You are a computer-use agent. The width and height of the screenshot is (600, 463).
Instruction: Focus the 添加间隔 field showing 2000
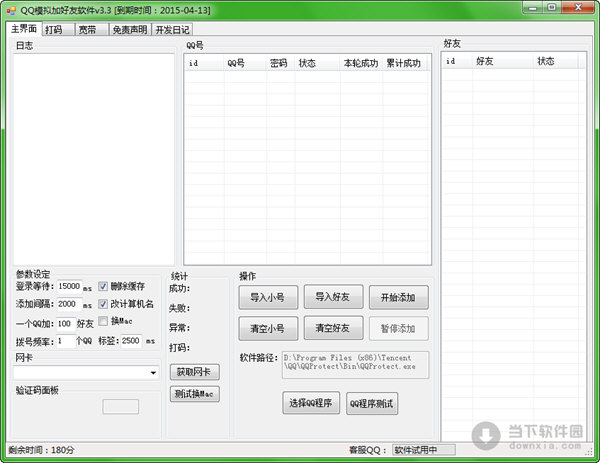pos(69,304)
